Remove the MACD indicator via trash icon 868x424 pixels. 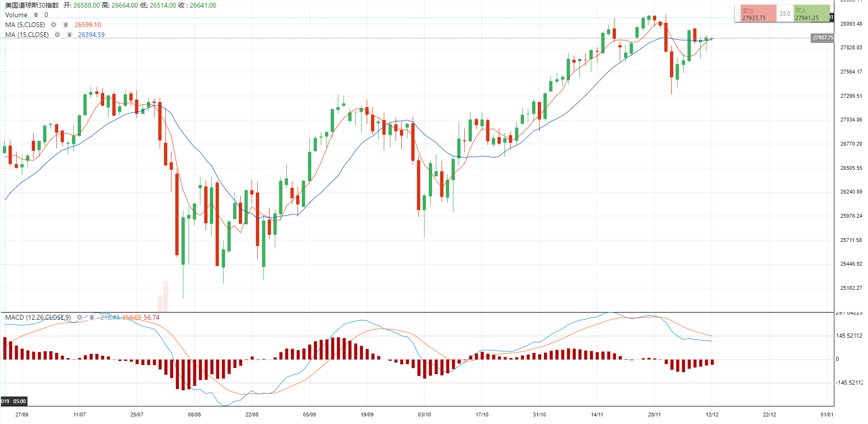pyautogui.click(x=91, y=317)
